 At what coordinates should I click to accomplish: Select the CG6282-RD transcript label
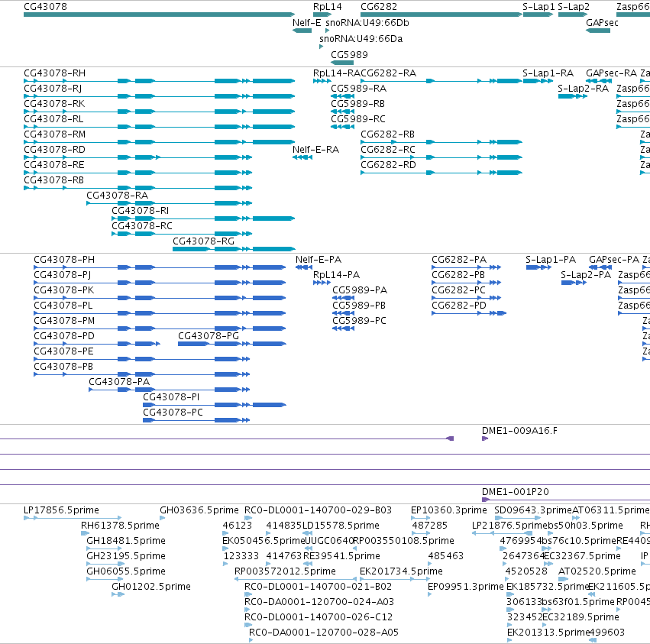pyautogui.click(x=389, y=164)
